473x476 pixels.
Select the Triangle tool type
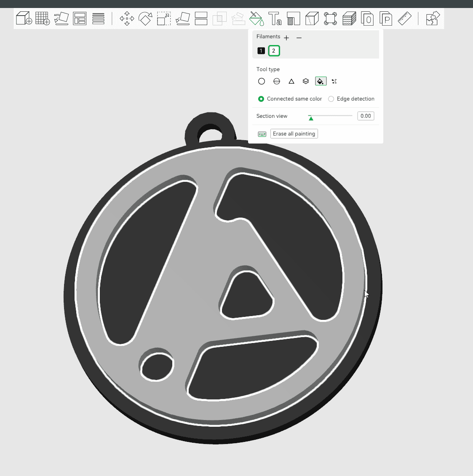291,81
